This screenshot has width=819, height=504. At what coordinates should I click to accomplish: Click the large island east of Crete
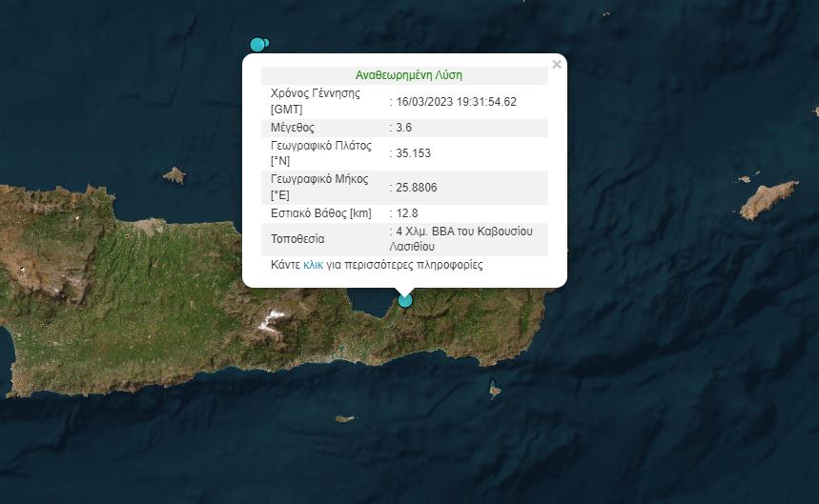pos(768,199)
